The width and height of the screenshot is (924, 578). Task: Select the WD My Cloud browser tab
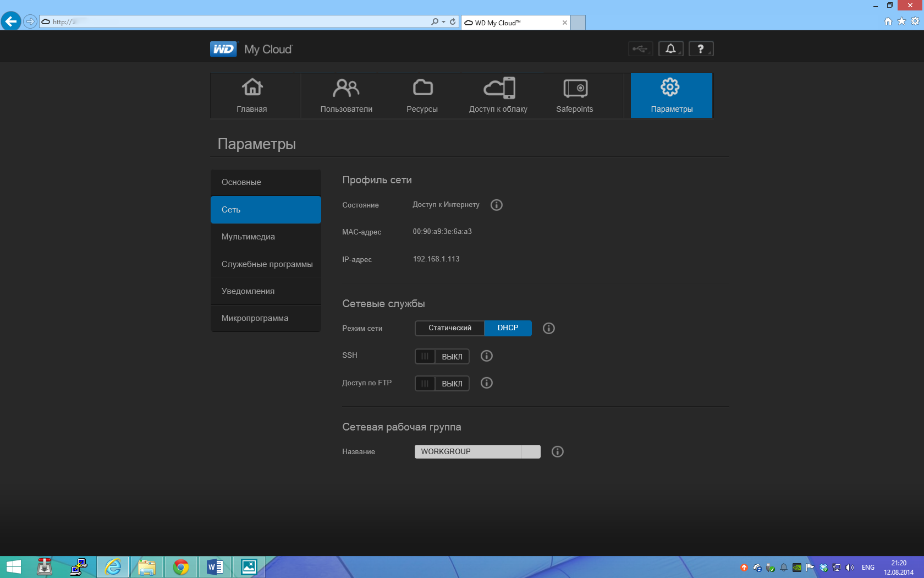coord(516,23)
